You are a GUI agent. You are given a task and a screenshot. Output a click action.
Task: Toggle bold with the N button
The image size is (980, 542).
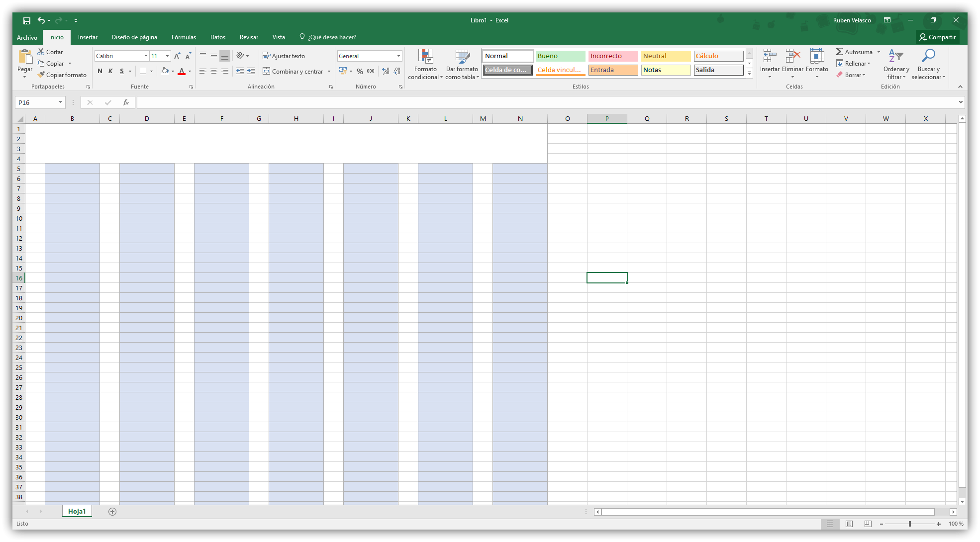(100, 71)
